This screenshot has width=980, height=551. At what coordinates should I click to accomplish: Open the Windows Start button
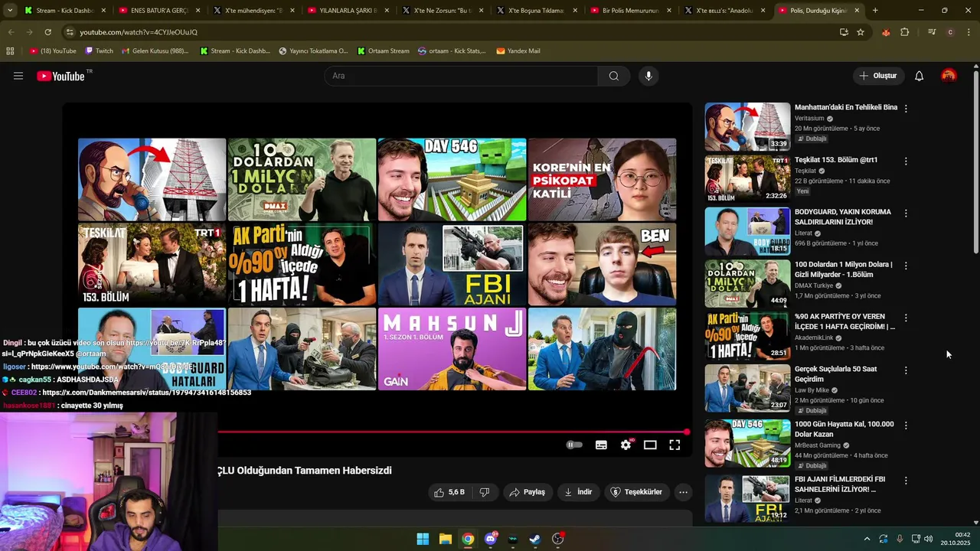pos(423,539)
